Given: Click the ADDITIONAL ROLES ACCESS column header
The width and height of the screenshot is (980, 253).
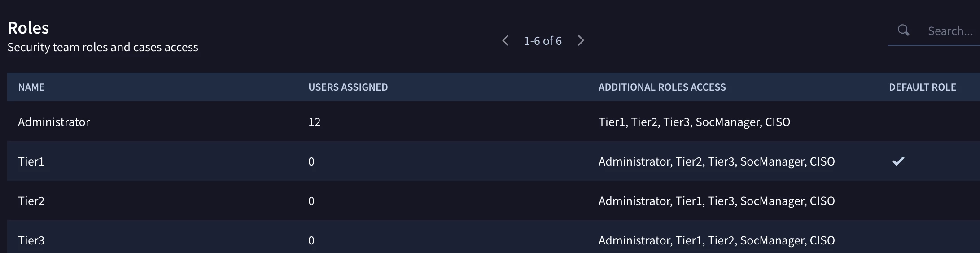Looking at the screenshot, I should (x=662, y=87).
